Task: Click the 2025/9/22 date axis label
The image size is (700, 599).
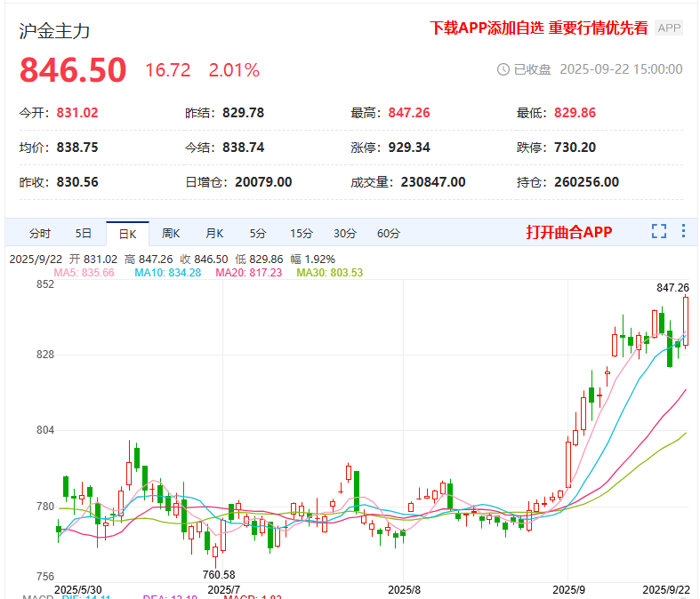Action: tap(665, 589)
